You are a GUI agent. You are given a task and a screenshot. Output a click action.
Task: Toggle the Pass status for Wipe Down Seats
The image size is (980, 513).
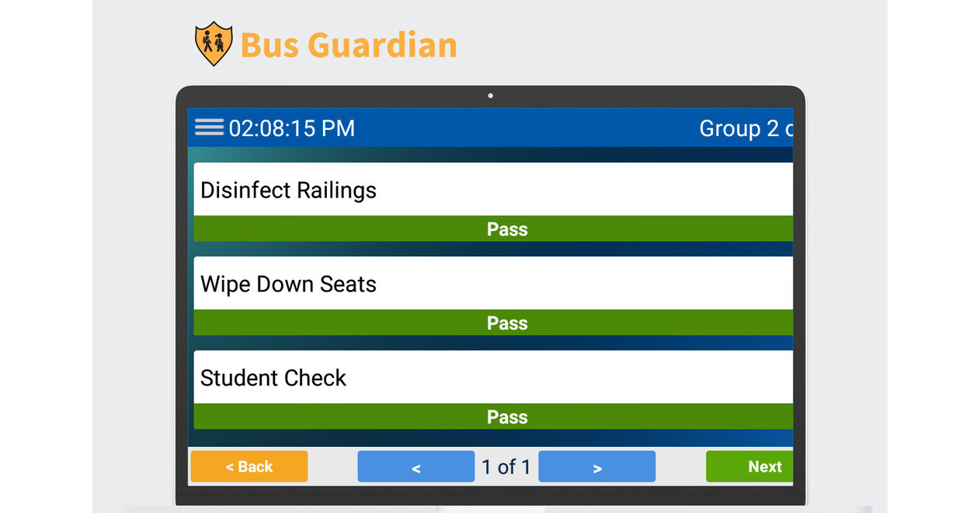coord(507,323)
